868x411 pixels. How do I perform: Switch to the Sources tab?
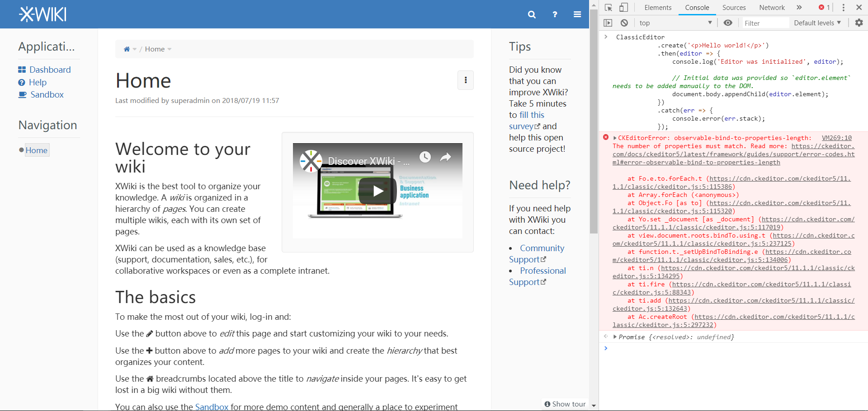[x=734, y=8]
